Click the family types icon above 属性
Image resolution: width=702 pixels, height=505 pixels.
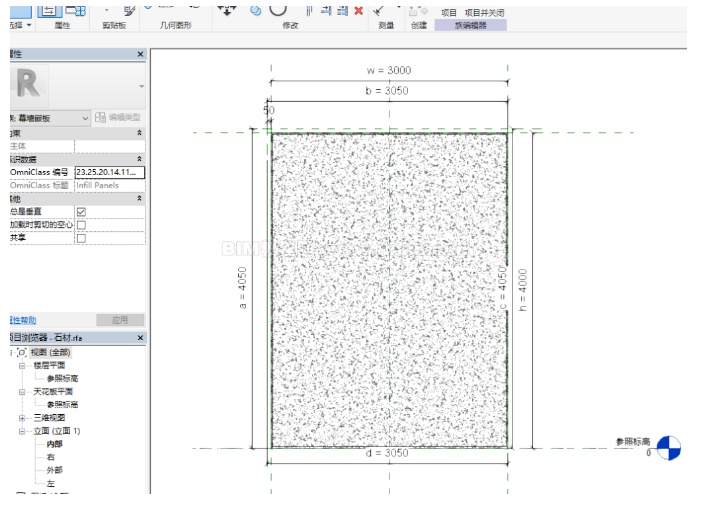tap(76, 10)
